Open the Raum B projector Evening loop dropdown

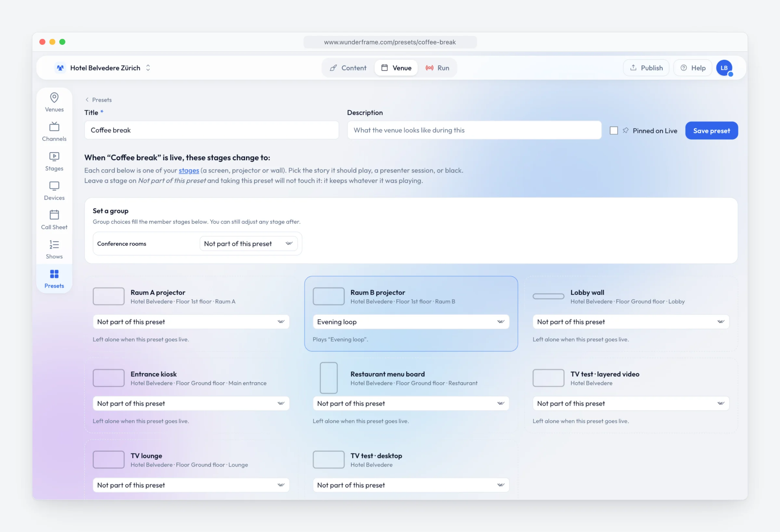point(411,322)
